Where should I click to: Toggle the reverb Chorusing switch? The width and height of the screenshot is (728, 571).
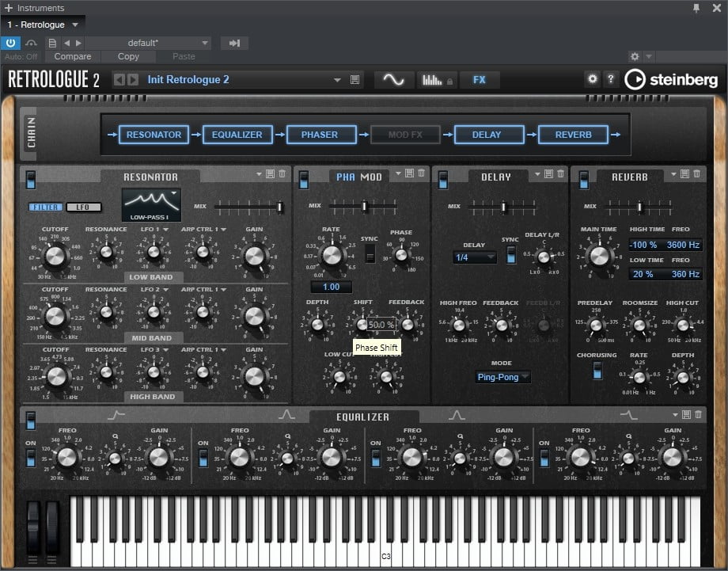pyautogui.click(x=597, y=371)
